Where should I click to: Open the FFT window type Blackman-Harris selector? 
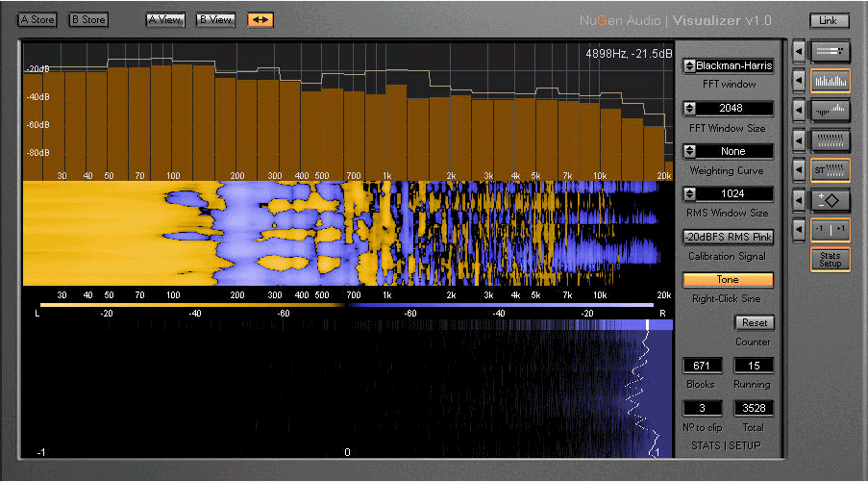733,65
